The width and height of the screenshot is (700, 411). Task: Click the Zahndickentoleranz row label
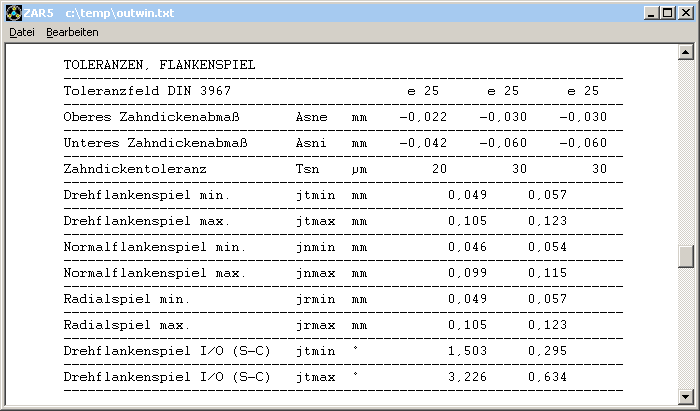[x=135, y=169]
